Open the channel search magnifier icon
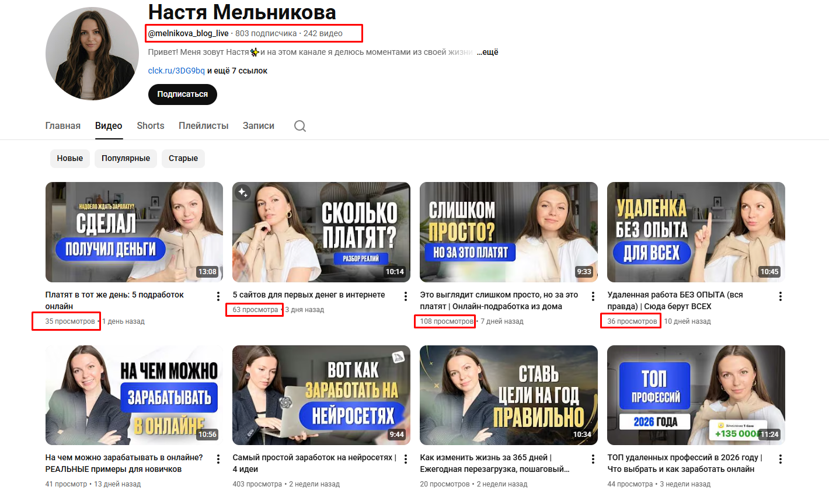The width and height of the screenshot is (829, 504). point(300,126)
